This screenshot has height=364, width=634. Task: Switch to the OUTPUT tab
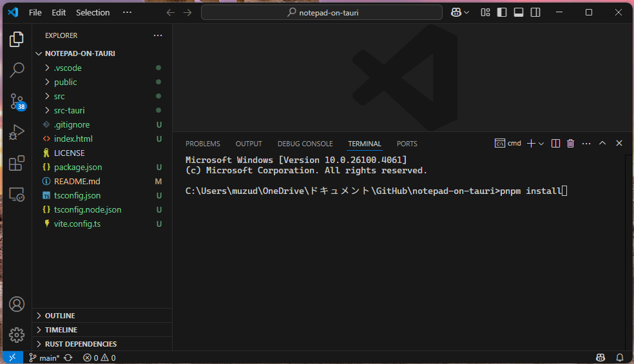click(x=249, y=144)
